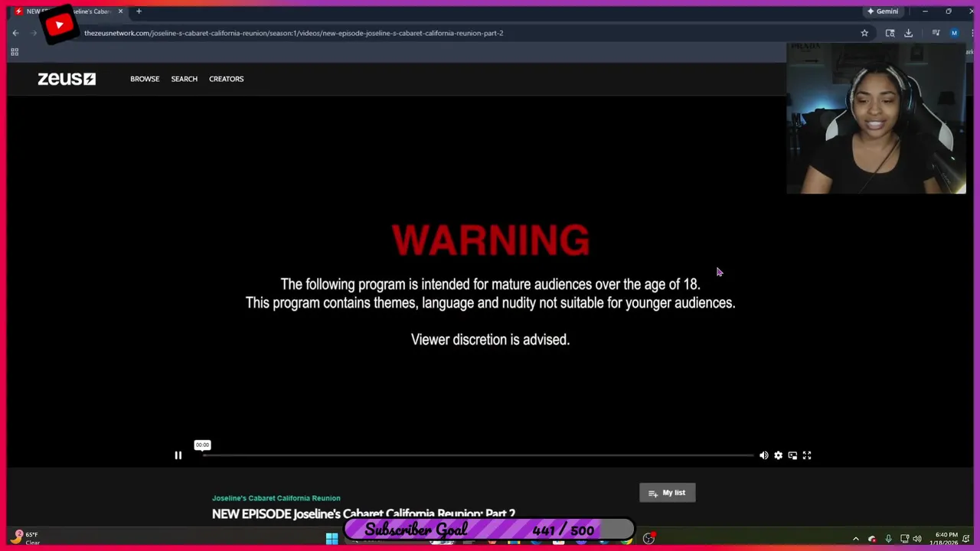Select the Zeus tab in Chrome

point(67,11)
